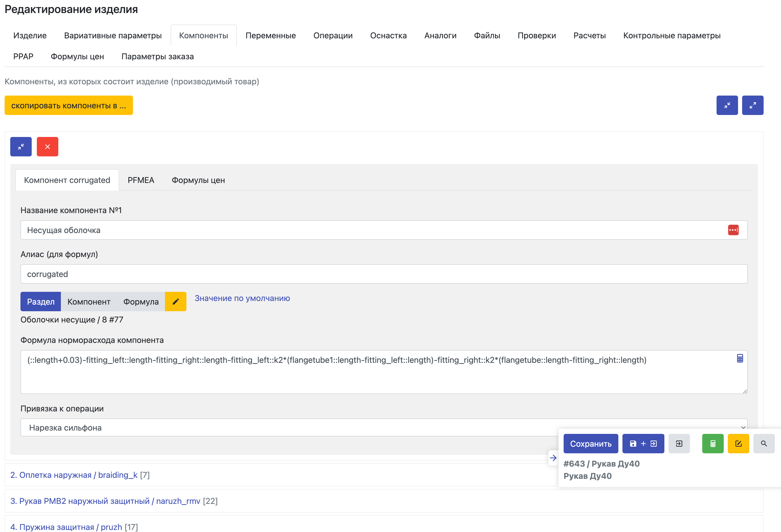Collapse all components with the top-right shrink icon

pos(727,105)
